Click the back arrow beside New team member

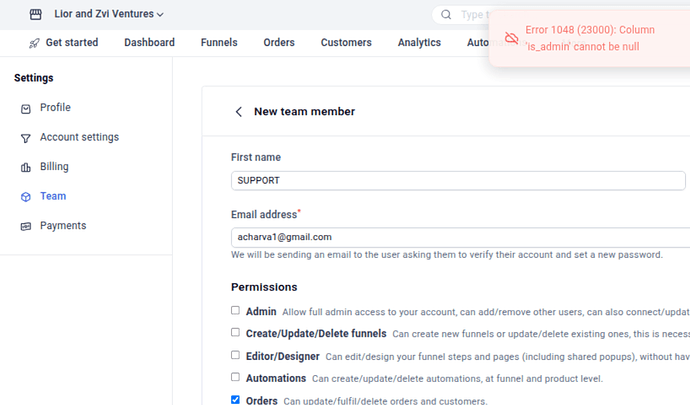click(x=238, y=112)
